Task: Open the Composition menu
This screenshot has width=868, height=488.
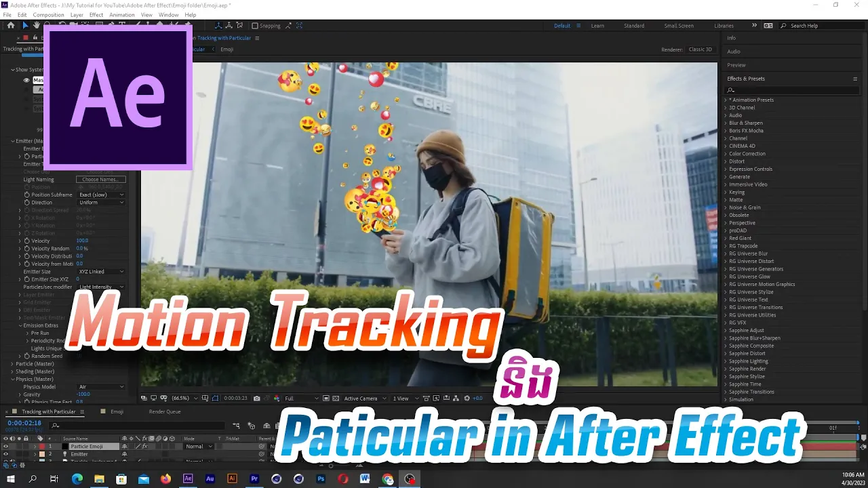Action: tap(48, 15)
